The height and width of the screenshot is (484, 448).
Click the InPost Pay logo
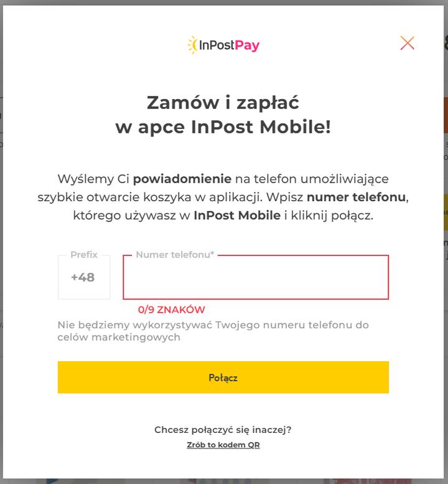coord(223,45)
